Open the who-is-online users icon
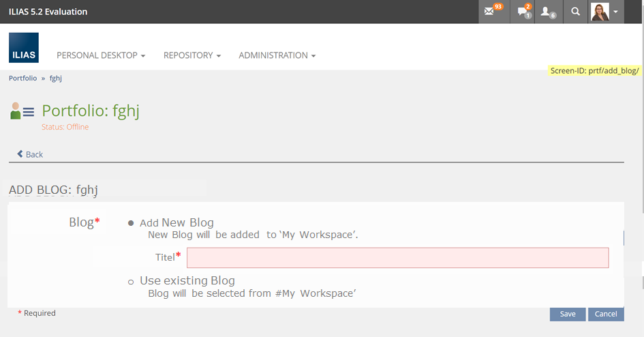Screen dimensions: 644x337 point(547,12)
